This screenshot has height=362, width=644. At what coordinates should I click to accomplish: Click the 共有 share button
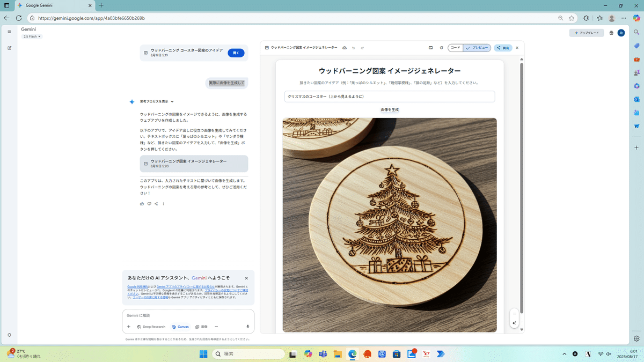pos(503,48)
